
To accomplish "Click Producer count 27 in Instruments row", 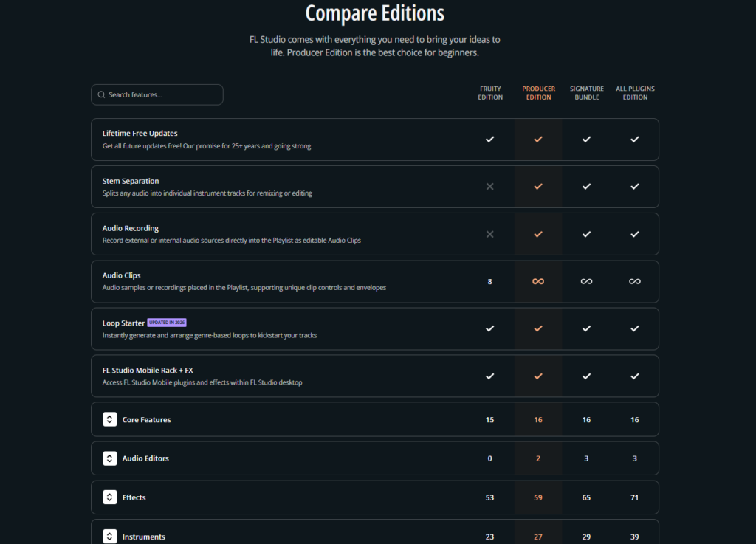I will pos(538,537).
